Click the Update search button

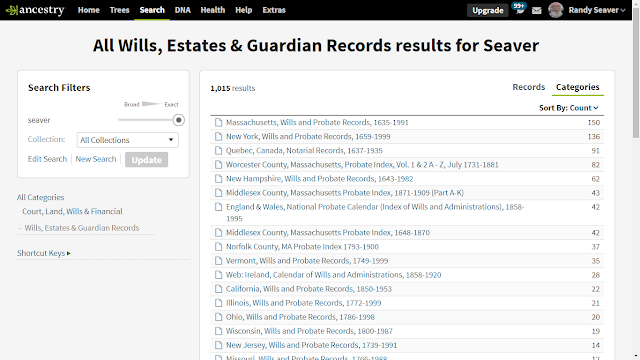click(x=147, y=160)
